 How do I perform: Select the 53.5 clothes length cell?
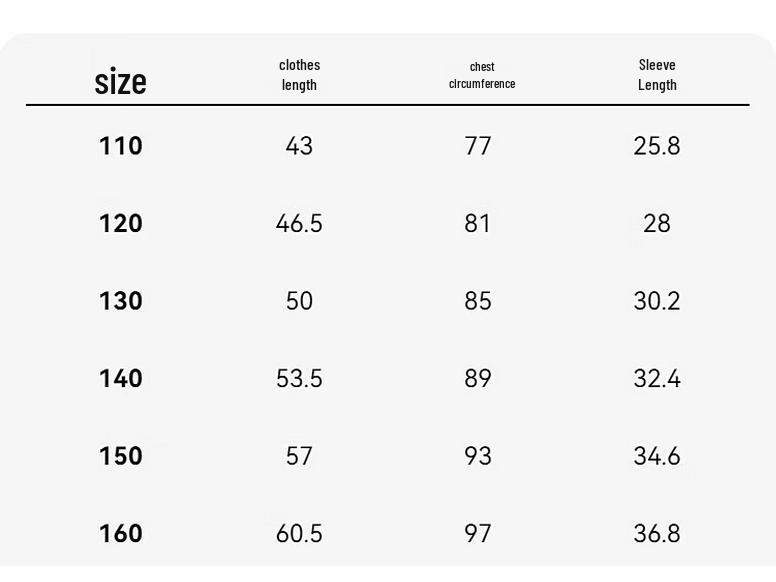point(299,379)
